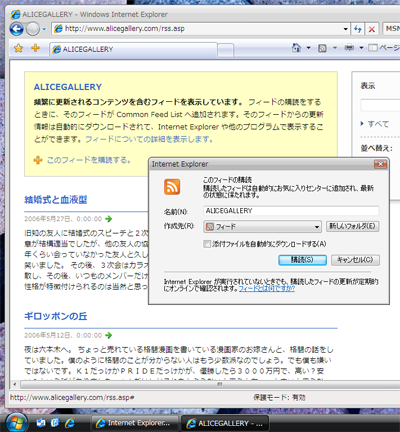Select the ALICEGALLERY browser tab

tap(133, 49)
